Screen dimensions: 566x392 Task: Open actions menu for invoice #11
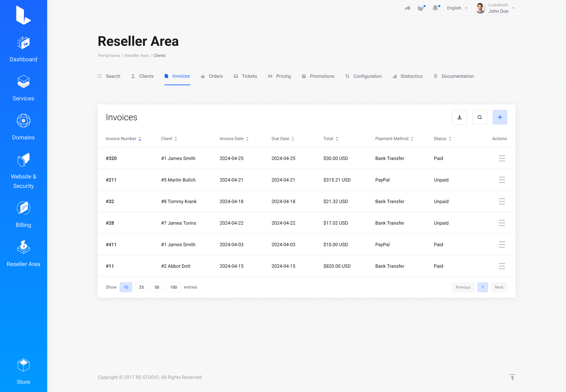pos(502,266)
